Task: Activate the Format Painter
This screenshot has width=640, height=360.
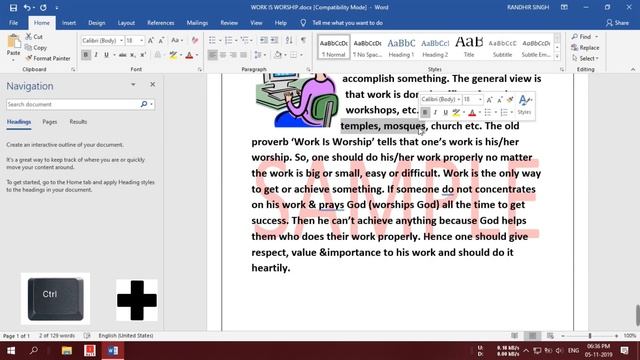Action: tap(48, 58)
